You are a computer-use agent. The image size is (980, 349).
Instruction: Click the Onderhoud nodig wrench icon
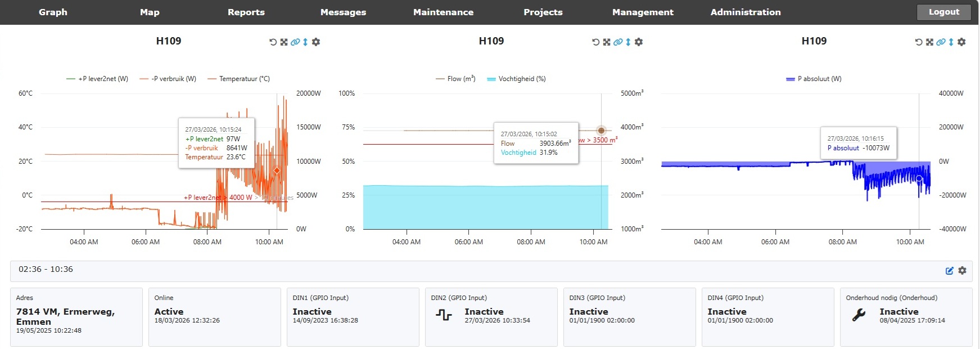[x=859, y=316]
